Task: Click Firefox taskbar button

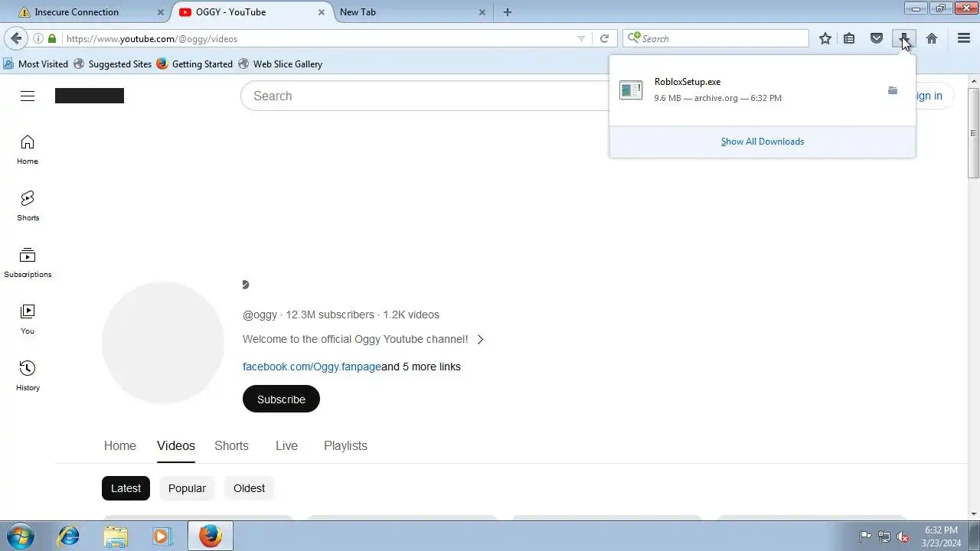Action: click(x=210, y=536)
